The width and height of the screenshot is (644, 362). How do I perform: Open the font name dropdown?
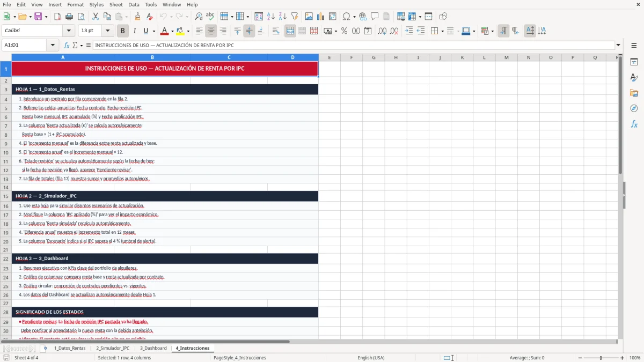(68, 31)
